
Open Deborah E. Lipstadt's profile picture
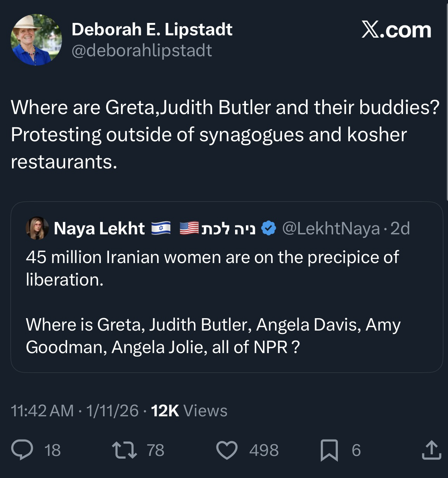36,40
